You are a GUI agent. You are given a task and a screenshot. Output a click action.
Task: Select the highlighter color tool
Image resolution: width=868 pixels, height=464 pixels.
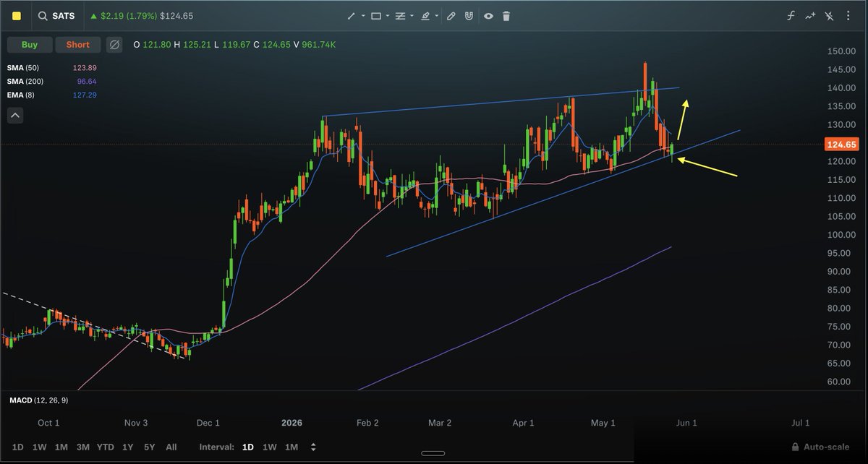click(425, 16)
